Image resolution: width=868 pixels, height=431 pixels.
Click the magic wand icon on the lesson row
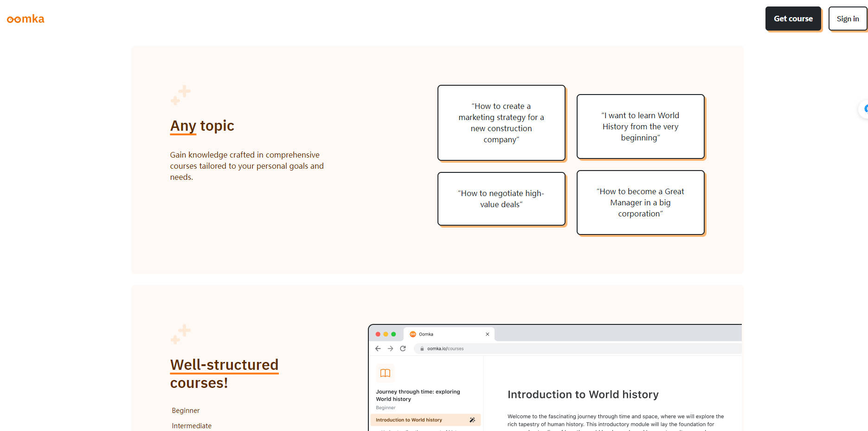click(472, 420)
